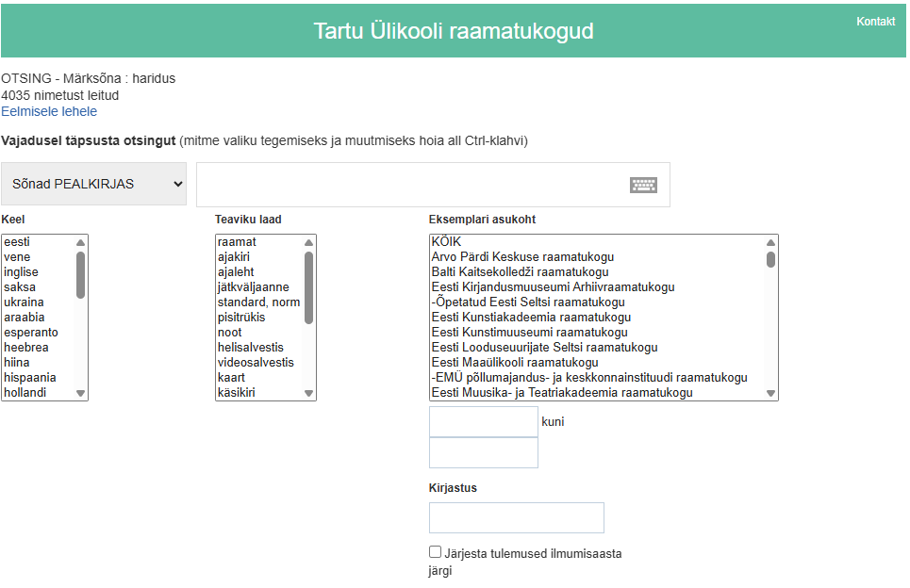Pick videosalvestis material type

click(x=256, y=363)
